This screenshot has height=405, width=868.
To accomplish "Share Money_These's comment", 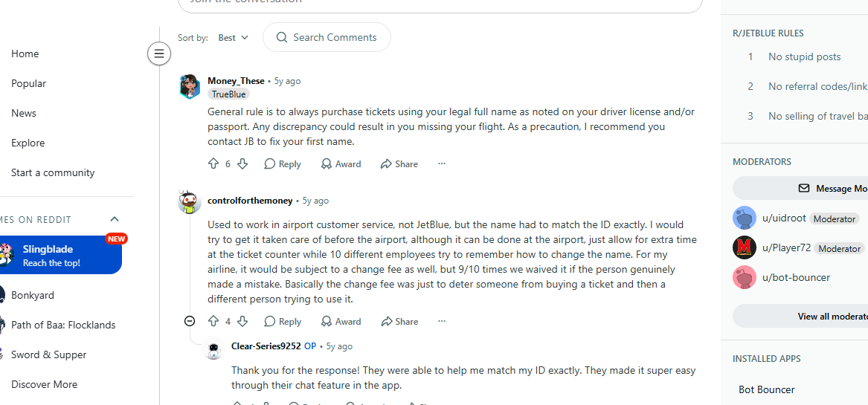I will pos(399,163).
